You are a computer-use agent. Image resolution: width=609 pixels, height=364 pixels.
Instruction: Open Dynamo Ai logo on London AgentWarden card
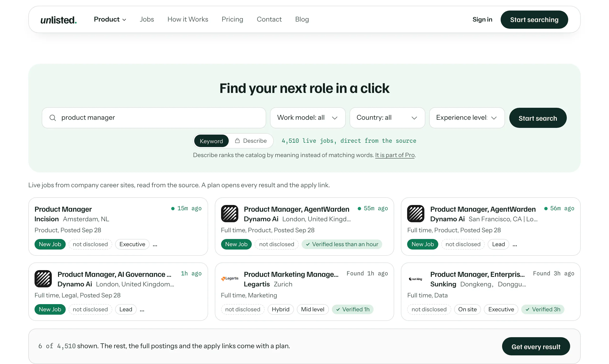pyautogui.click(x=230, y=214)
